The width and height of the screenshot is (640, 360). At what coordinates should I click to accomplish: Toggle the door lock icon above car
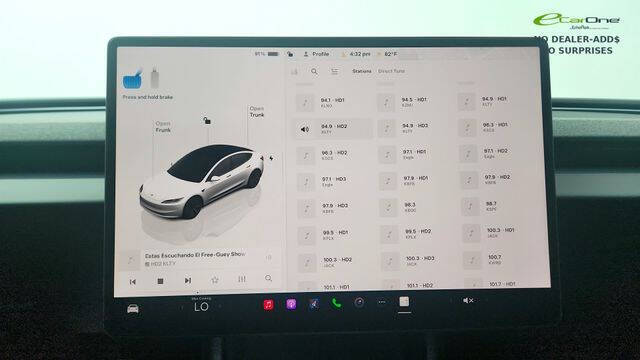tap(207, 120)
